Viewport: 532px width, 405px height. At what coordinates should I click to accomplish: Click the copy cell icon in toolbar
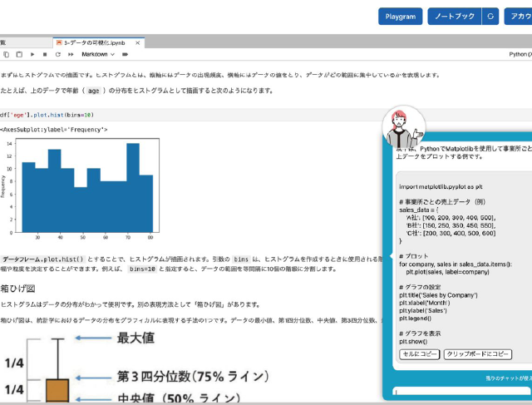(7, 54)
